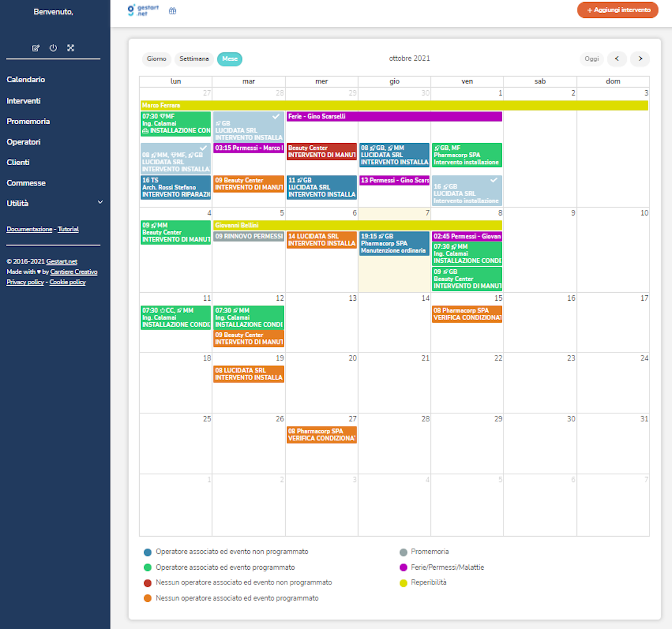The height and width of the screenshot is (629, 672).
Task: Toggle the checkmark on the October 1 LUCIDATA event
Action: click(x=493, y=180)
